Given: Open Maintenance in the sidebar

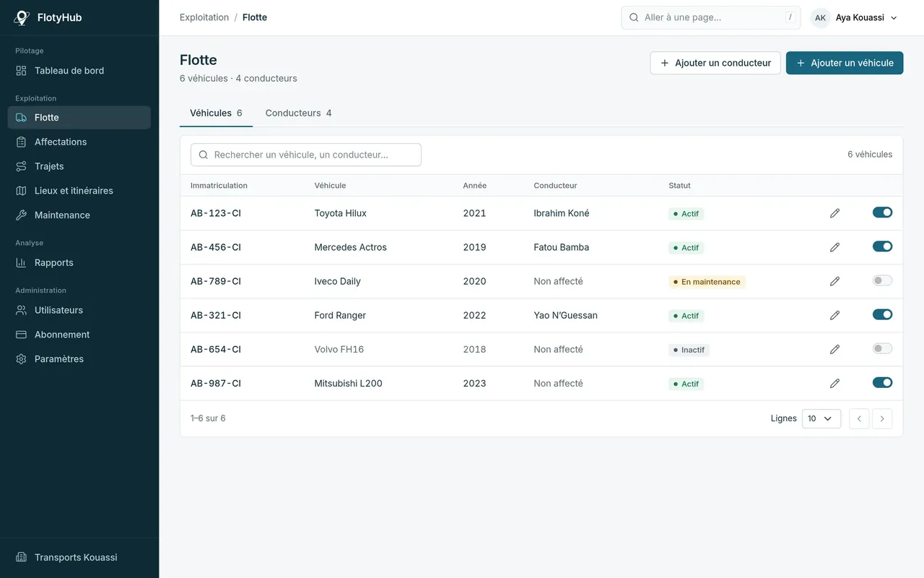Looking at the screenshot, I should pos(79,215).
